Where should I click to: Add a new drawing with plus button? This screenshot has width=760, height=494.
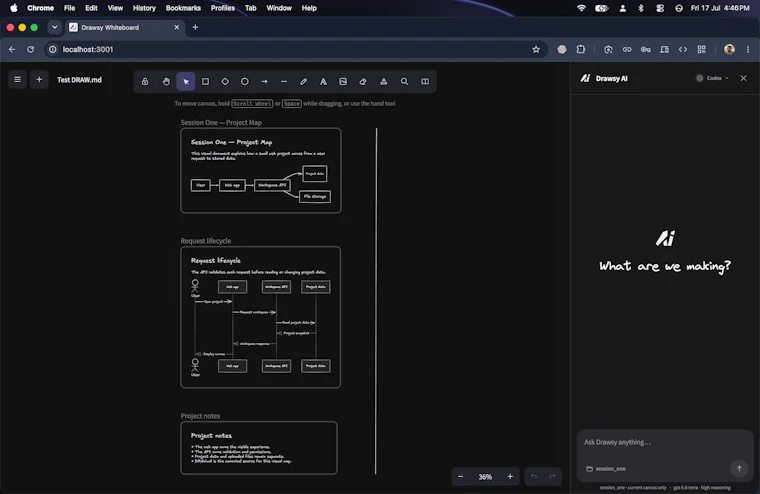tap(39, 80)
